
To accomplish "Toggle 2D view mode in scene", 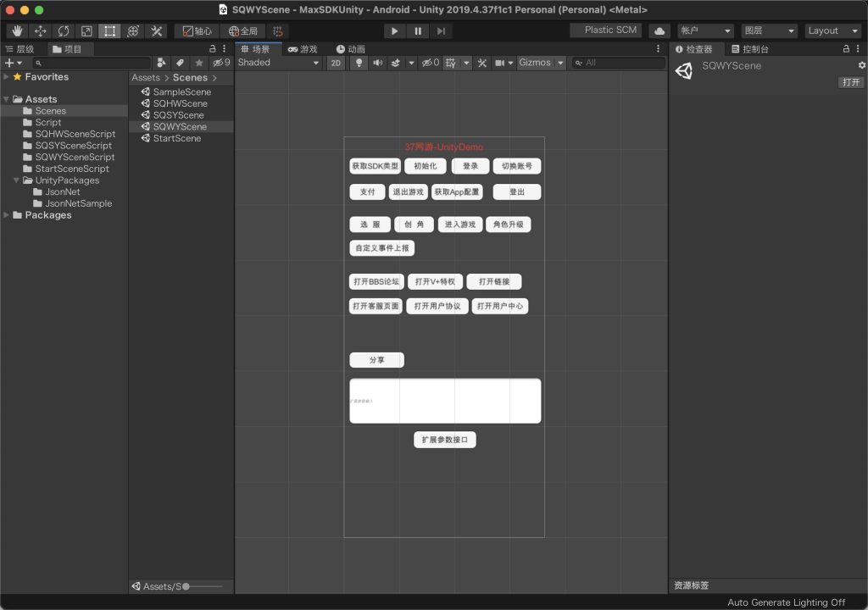I will (x=336, y=63).
